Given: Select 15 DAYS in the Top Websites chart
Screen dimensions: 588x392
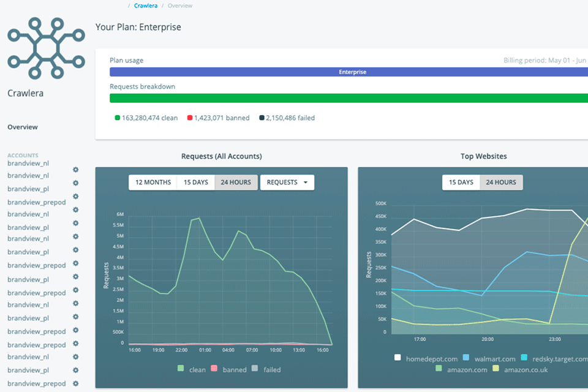Looking at the screenshot, I should click(461, 183).
